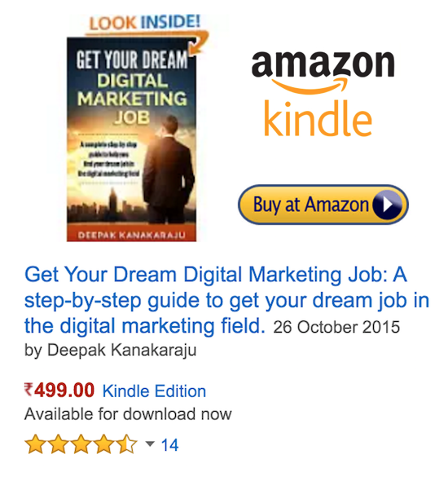Viewport: 448px width, 481px height.
Task: Click the Available for download now text
Action: (128, 414)
